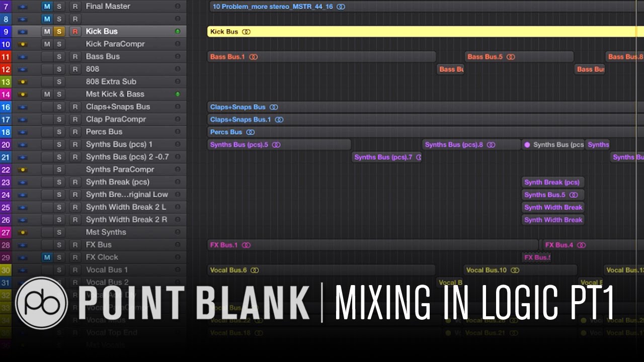This screenshot has height=362, width=644.
Task: Click the Kick Bus audio track icon
Action: [22, 32]
